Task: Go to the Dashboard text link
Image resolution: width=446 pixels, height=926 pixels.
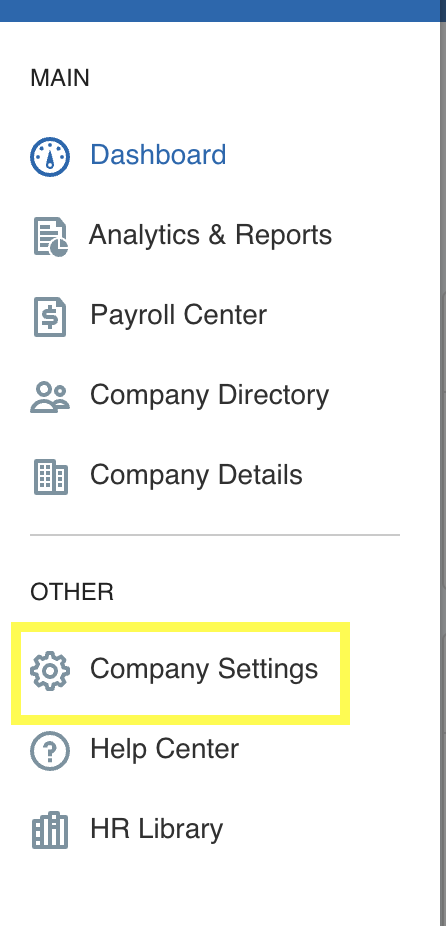Action: (x=158, y=155)
